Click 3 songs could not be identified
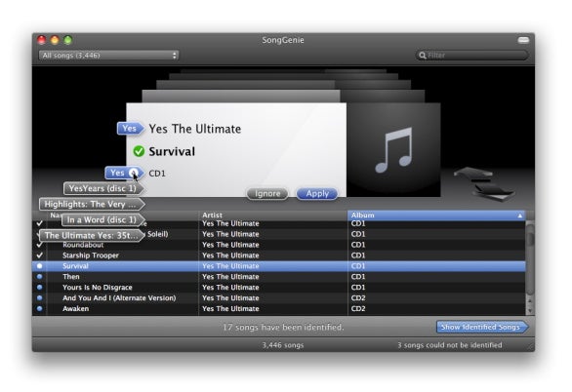Viewport: 572px width, 392px height. (x=449, y=344)
